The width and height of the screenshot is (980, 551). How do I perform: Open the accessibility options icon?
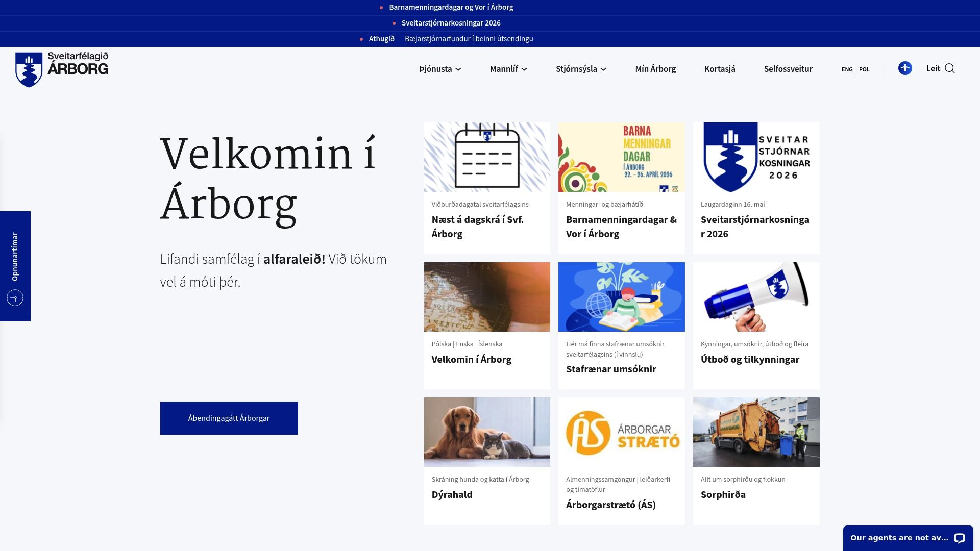[x=905, y=68]
